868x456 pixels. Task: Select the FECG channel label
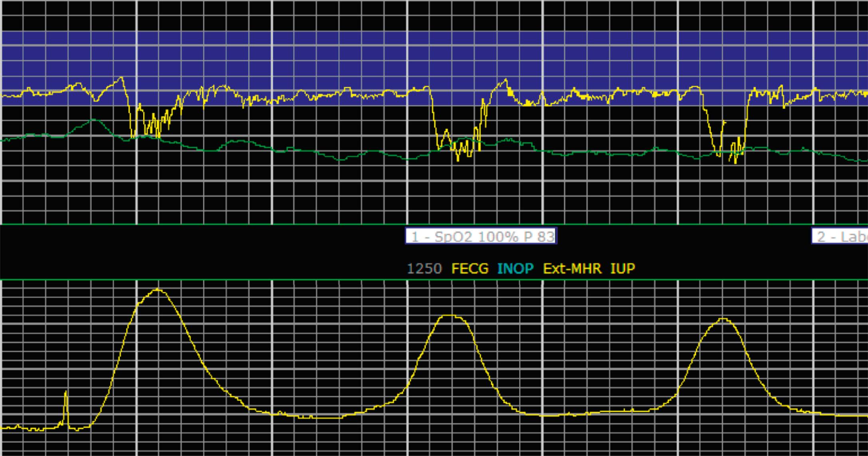point(470,269)
